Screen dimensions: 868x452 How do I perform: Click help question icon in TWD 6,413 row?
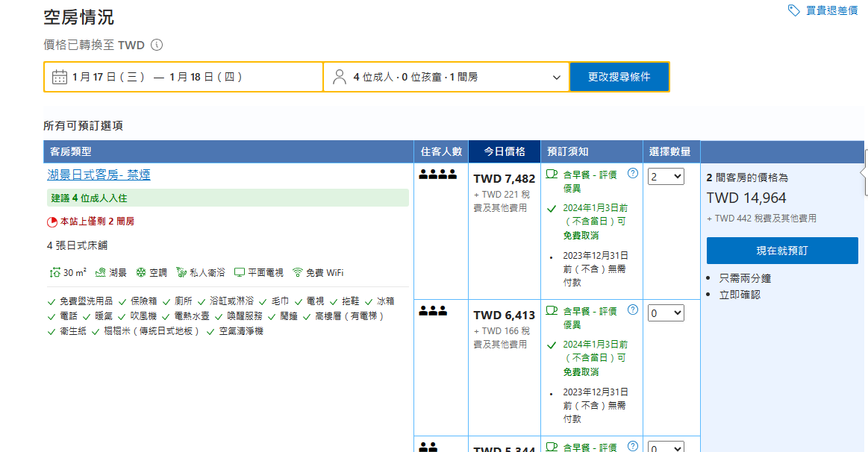coord(633,310)
